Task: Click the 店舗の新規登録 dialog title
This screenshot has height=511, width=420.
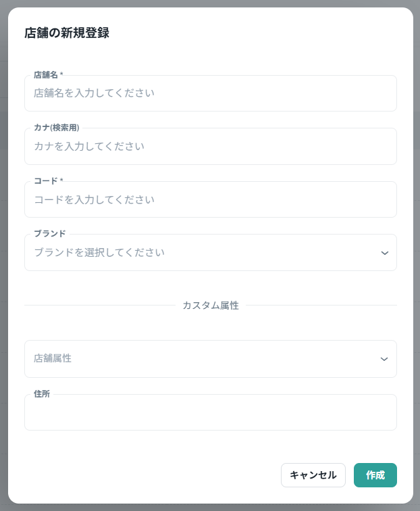Action: 67,33
